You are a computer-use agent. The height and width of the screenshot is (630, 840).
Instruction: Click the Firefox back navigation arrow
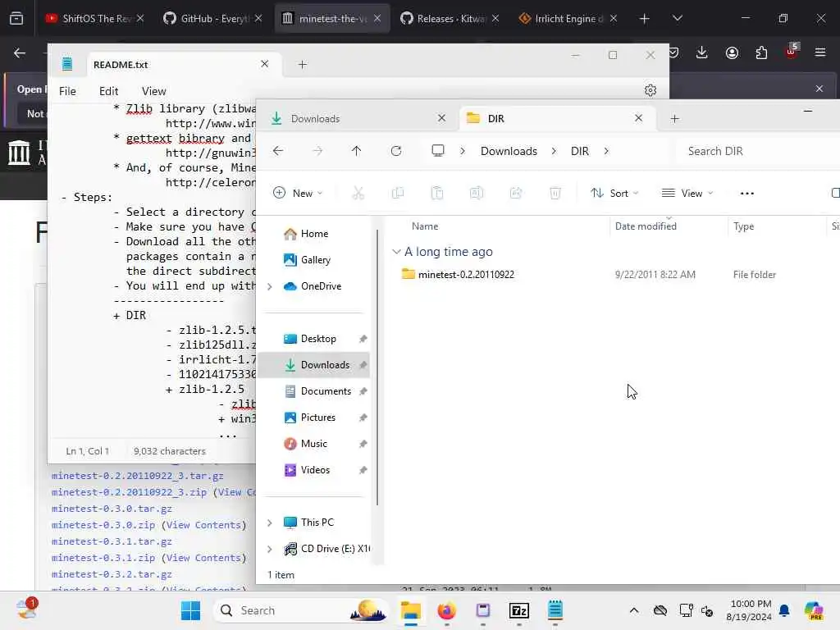pos(20,52)
